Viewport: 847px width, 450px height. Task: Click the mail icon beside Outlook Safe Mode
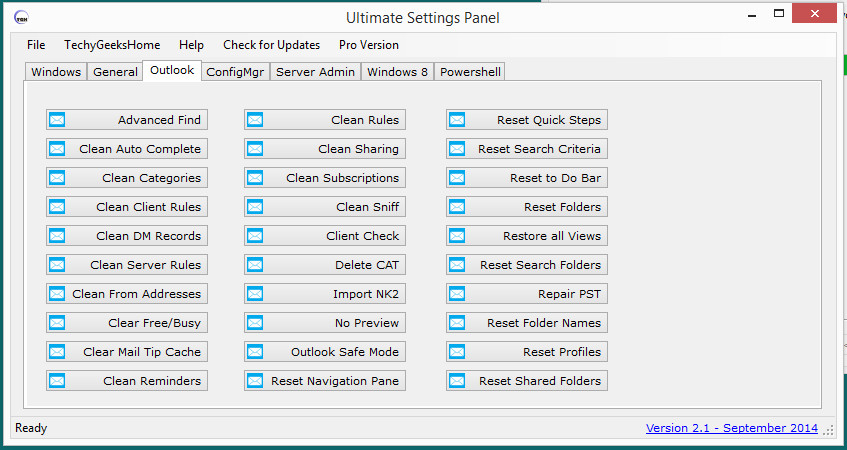(255, 352)
